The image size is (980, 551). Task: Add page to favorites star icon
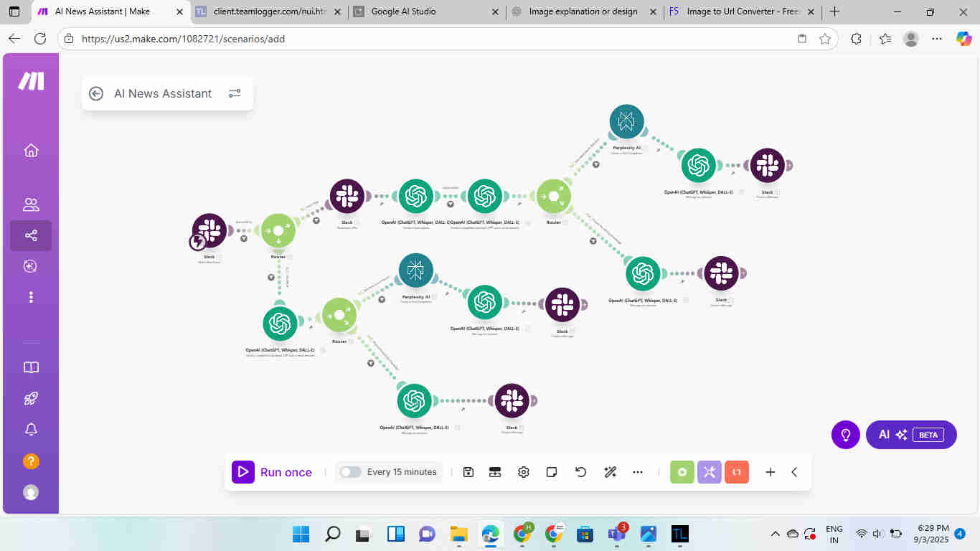coord(825,39)
